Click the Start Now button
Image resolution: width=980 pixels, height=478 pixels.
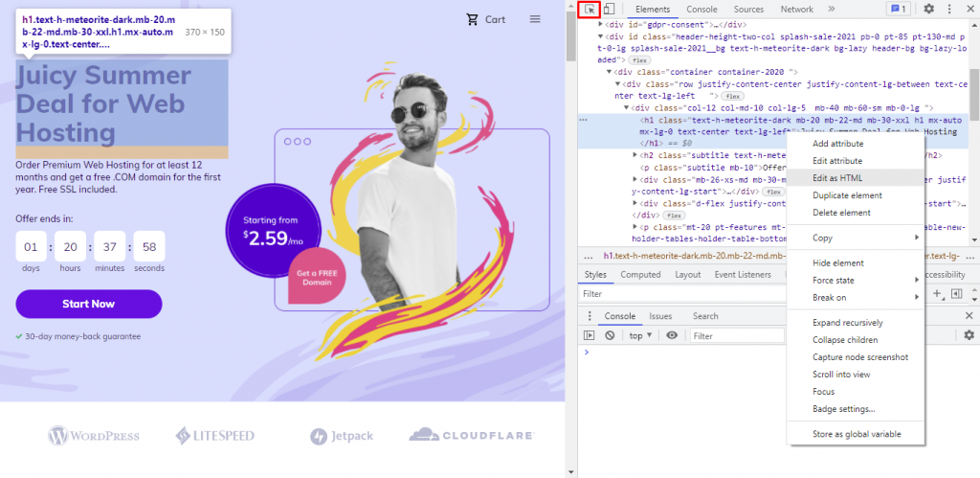pyautogui.click(x=89, y=304)
